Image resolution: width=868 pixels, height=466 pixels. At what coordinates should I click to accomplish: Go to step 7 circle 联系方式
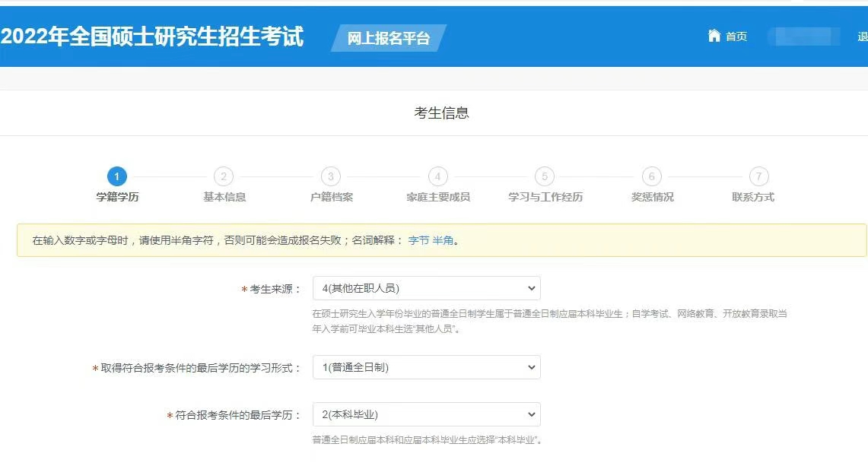click(758, 177)
